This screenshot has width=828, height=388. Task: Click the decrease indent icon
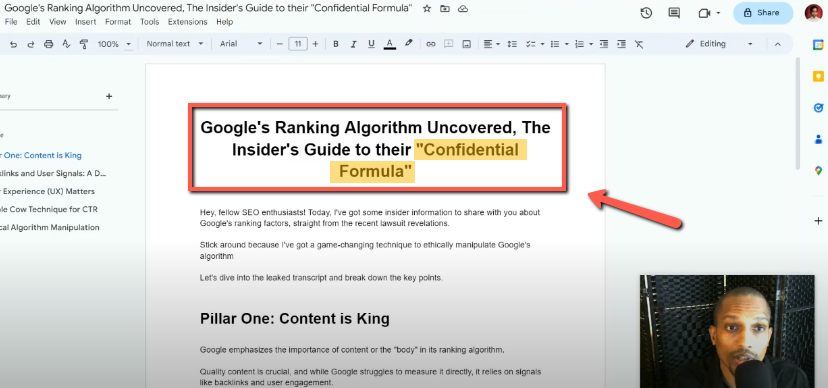click(604, 44)
